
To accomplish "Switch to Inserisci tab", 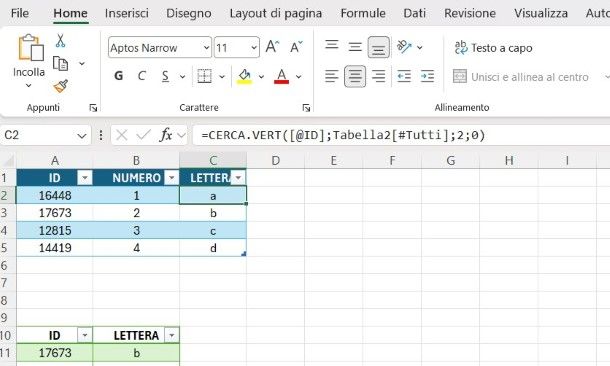I will click(x=126, y=13).
